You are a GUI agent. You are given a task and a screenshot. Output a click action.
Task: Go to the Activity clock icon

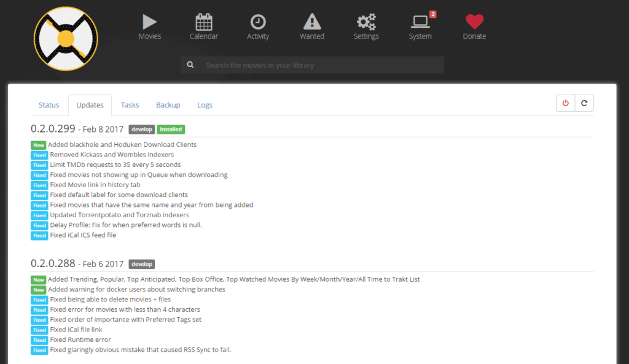258,21
